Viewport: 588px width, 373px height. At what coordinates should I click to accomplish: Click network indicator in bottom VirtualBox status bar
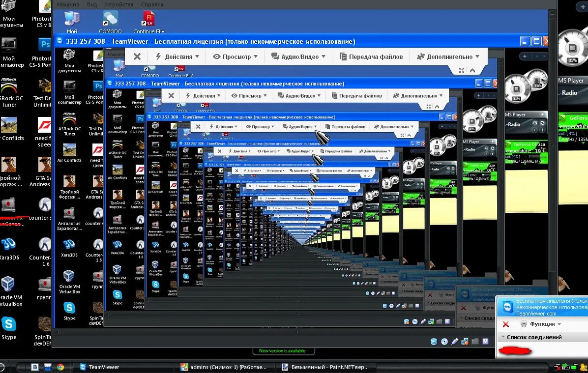coord(465,342)
